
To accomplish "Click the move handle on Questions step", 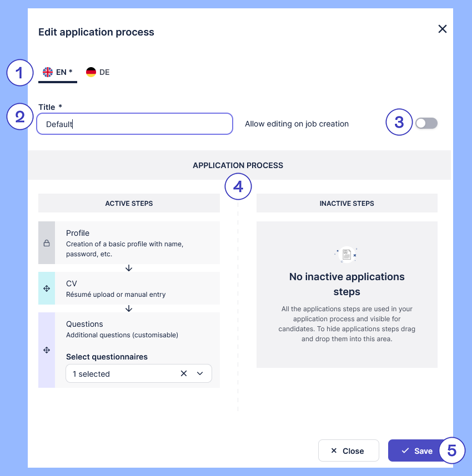I will pos(47,350).
